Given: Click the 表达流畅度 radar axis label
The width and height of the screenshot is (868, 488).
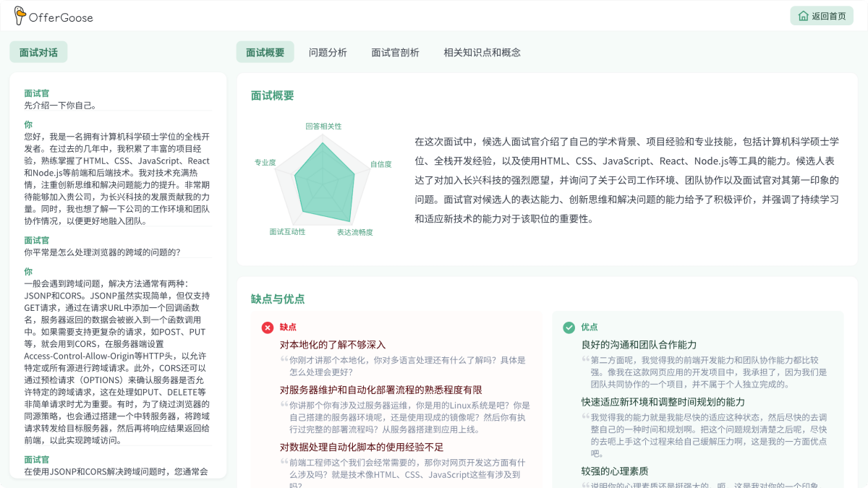Looking at the screenshot, I should (x=354, y=232).
